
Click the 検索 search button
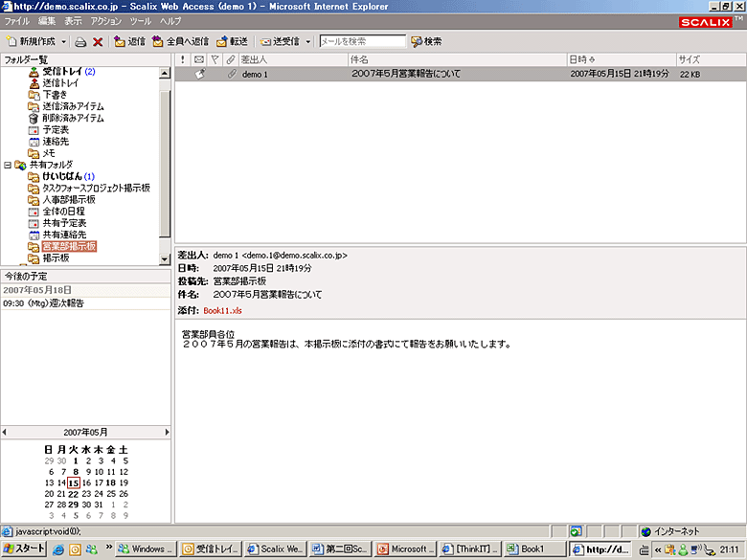(x=426, y=42)
